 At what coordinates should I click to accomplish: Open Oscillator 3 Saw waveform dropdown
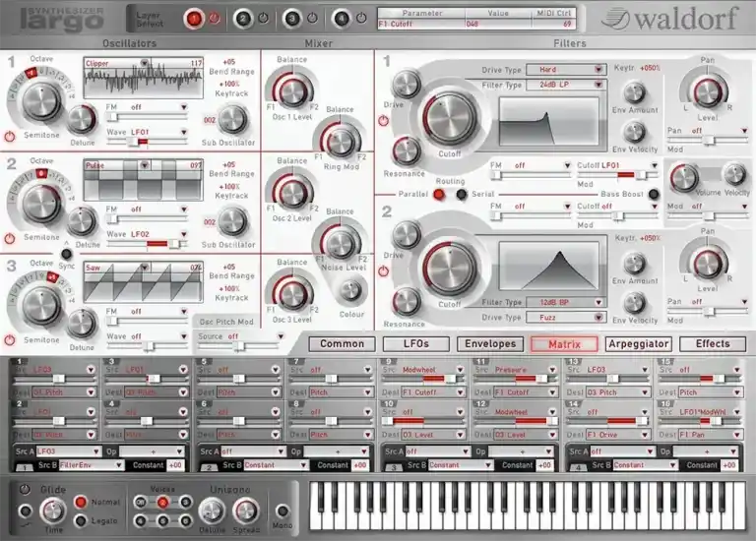pos(144,267)
